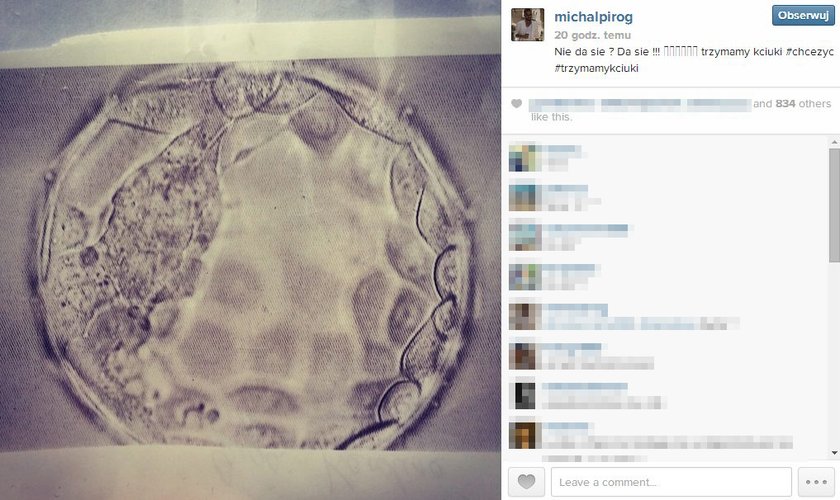This screenshot has width=840, height=500.
Task: Click the last visible commenter's avatar
Action: [522, 435]
